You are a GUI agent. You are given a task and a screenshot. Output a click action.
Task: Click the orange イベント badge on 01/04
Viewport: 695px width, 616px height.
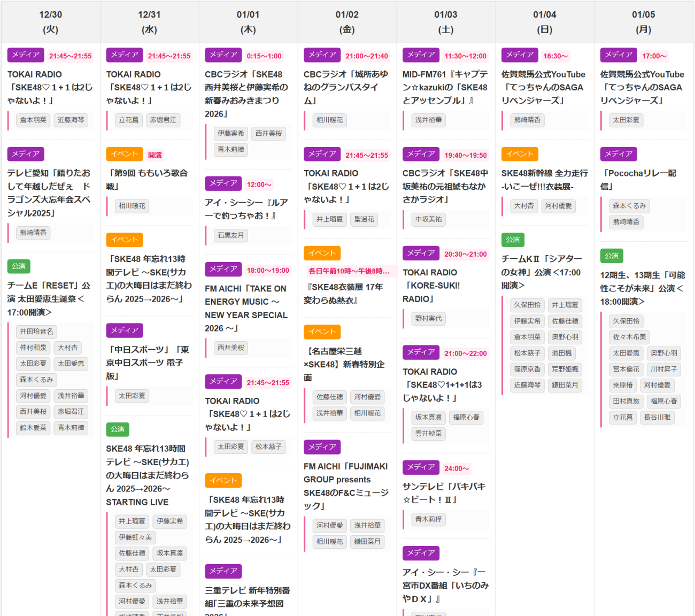520,154
